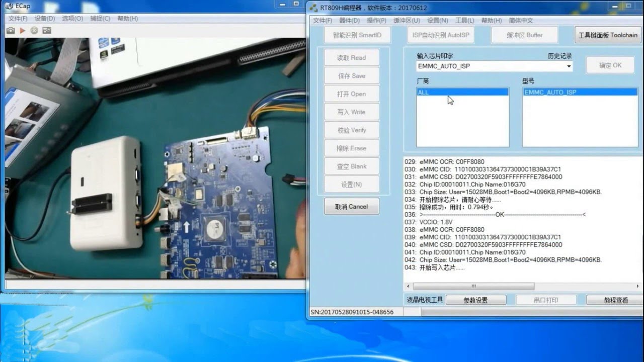Open the 工具(L) menu in RT809H
Screen dimensions: 644x362
point(464,21)
